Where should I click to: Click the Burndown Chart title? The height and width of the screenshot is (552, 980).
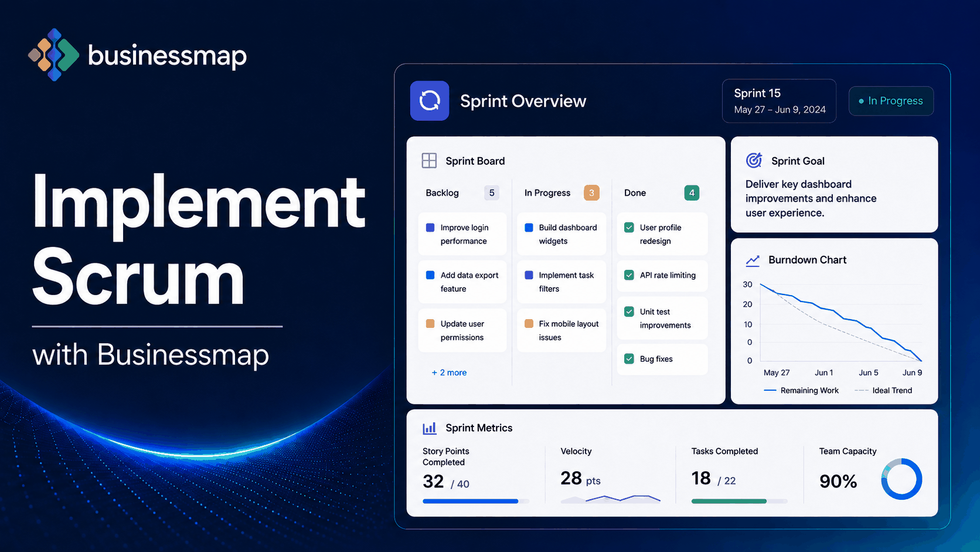click(807, 260)
